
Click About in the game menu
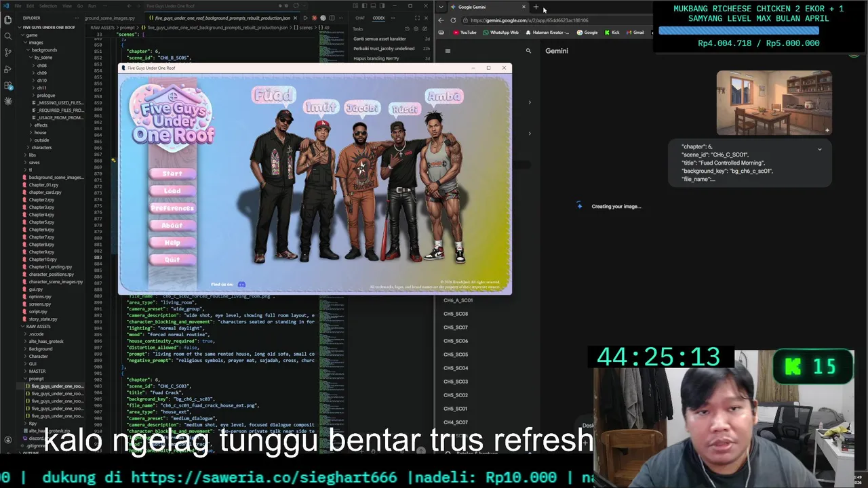(x=172, y=225)
